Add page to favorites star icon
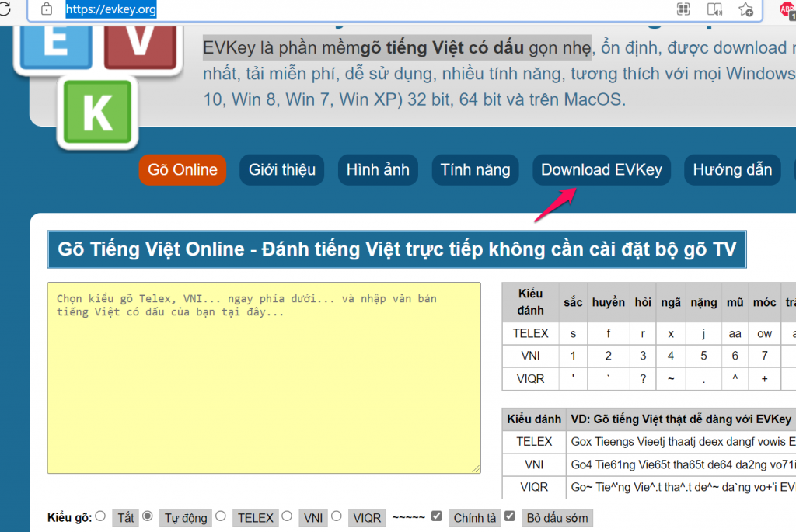Image resolution: width=796 pixels, height=532 pixels. coord(745,9)
